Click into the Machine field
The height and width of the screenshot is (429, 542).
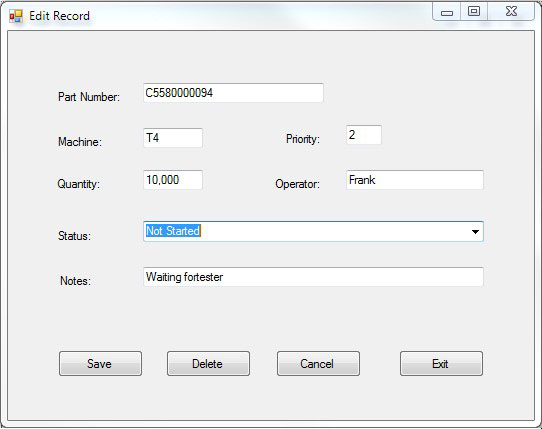173,138
